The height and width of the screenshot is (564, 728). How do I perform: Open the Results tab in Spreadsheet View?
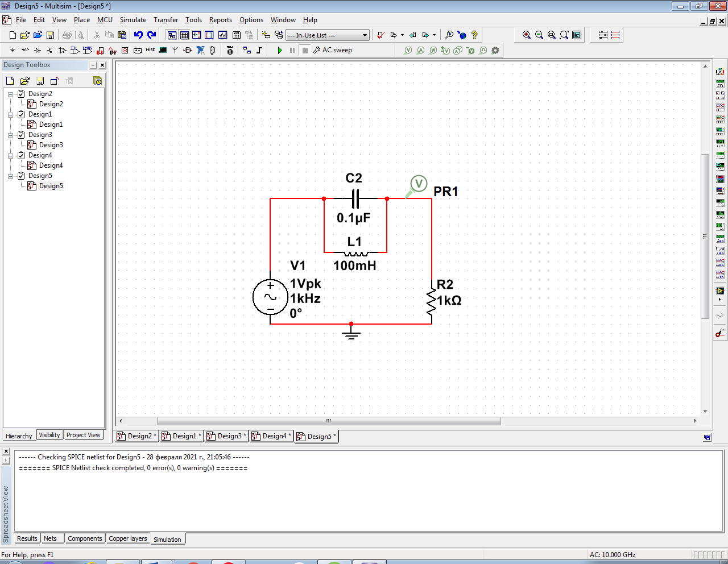pyautogui.click(x=27, y=538)
